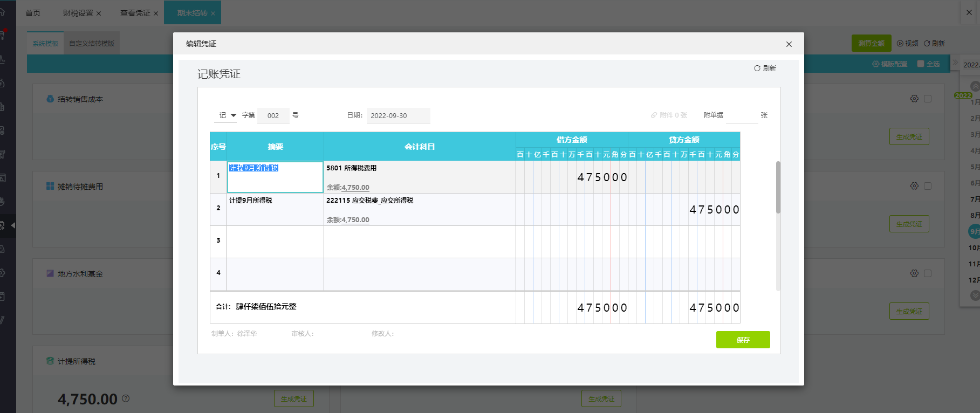Tick the 全选 select-all checkbox

(921, 64)
